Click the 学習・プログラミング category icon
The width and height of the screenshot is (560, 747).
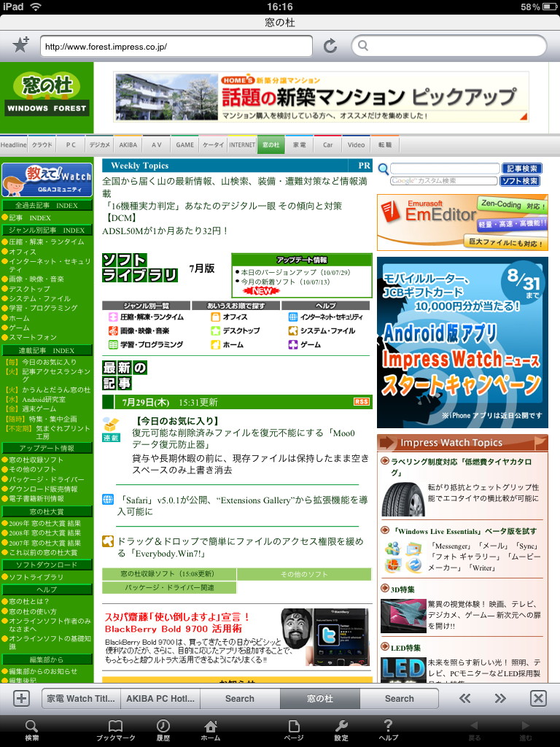[x=113, y=344]
